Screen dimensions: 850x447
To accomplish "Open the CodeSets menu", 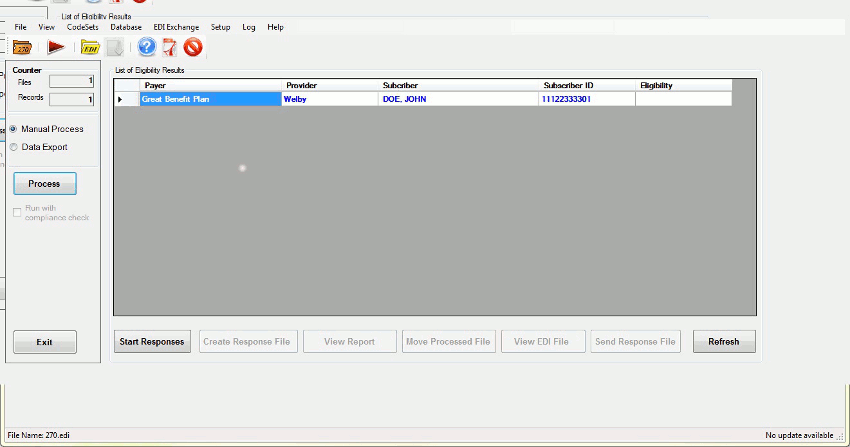I will click(82, 27).
